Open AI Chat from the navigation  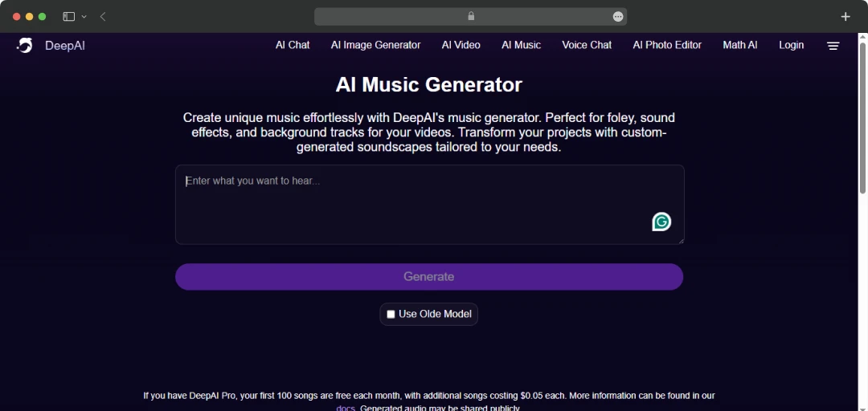293,46
